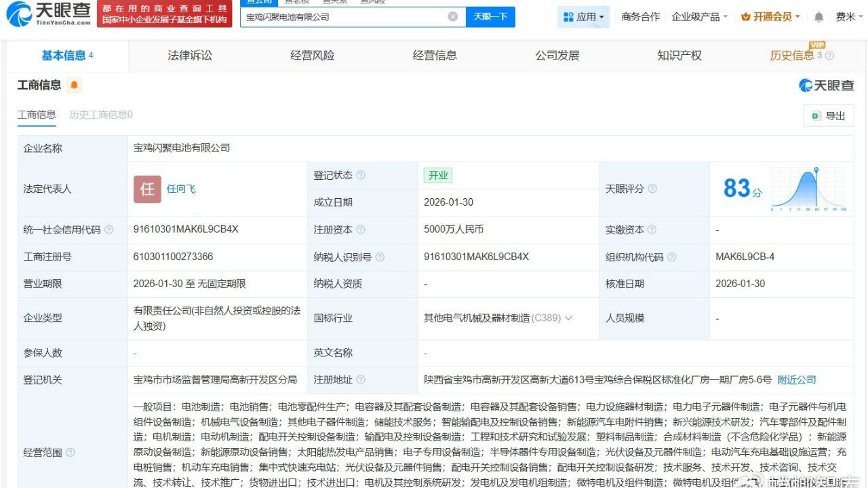This screenshot has height=488, width=868.
Task: Click the info icon next to 注册资本
Action: point(361,230)
